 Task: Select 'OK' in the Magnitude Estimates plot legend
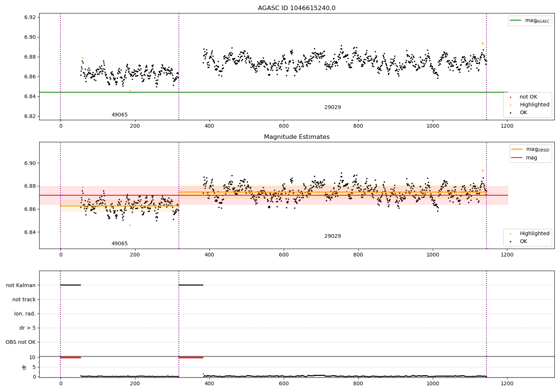[523, 242]
